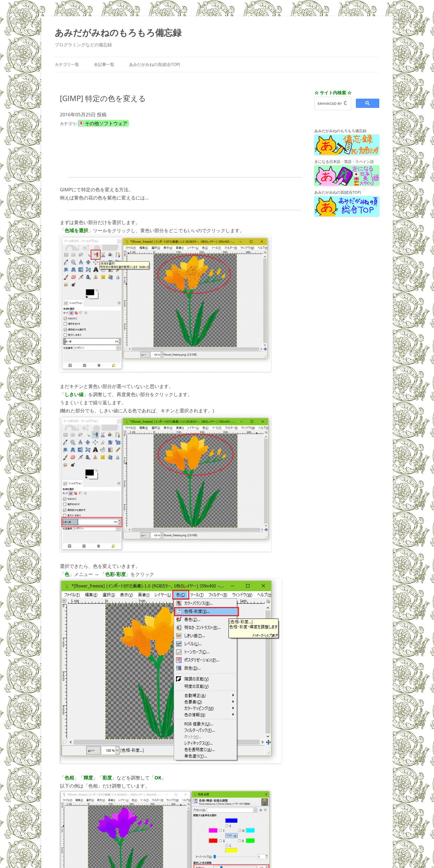This screenshot has height=868, width=434.
Task: Click the blue site search button
Action: tap(367, 103)
